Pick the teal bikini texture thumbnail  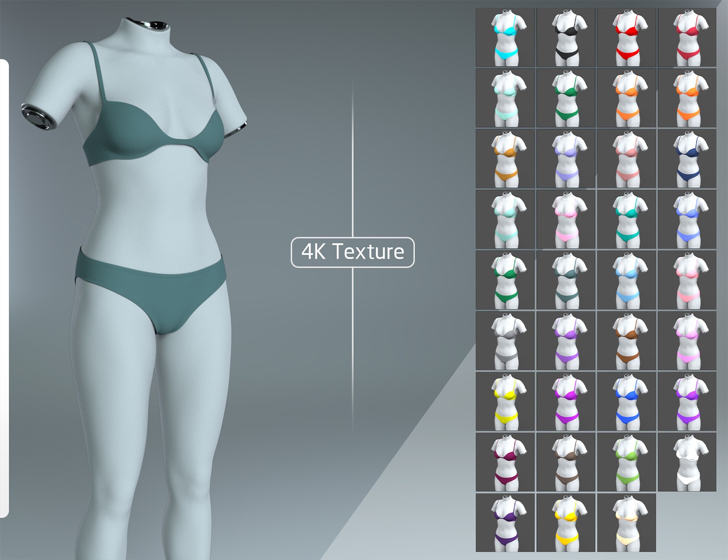[627, 219]
